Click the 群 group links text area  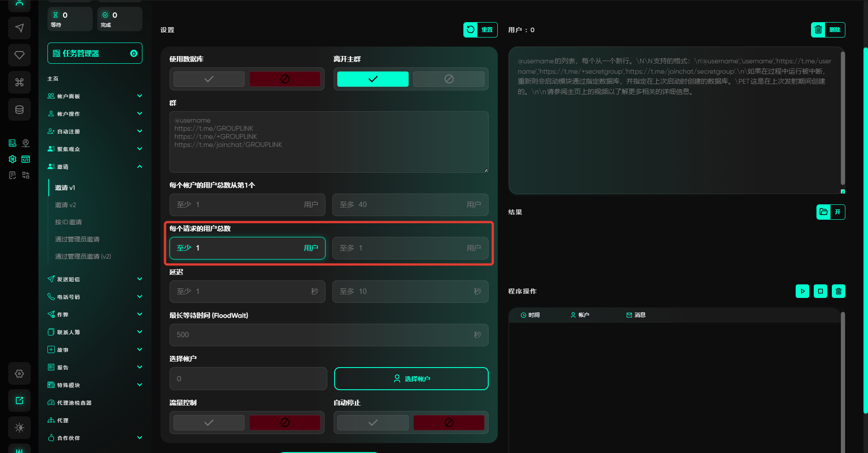[329, 142]
